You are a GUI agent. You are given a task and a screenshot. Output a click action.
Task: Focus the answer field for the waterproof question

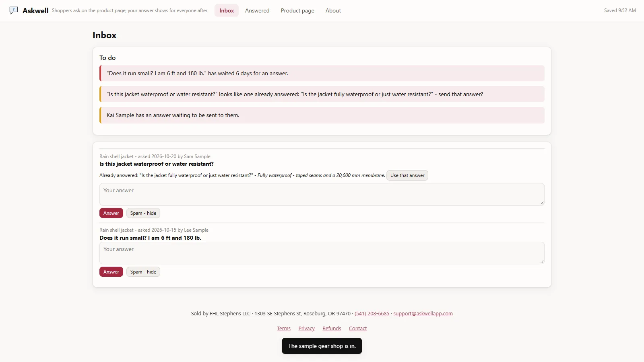[x=322, y=194]
